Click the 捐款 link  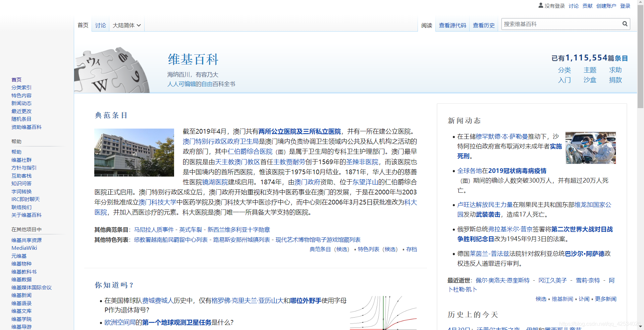click(x=615, y=80)
